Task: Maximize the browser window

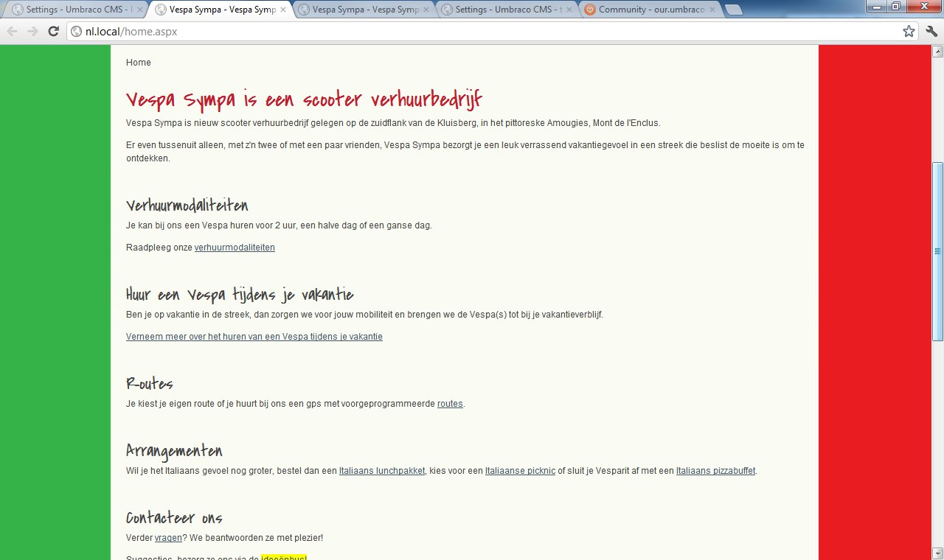Action: point(896,6)
